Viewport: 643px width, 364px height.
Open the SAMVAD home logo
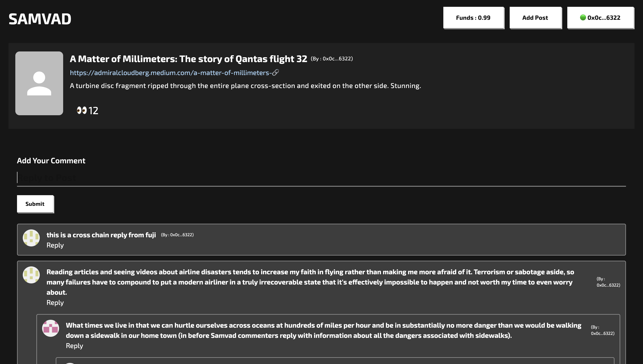40,19
